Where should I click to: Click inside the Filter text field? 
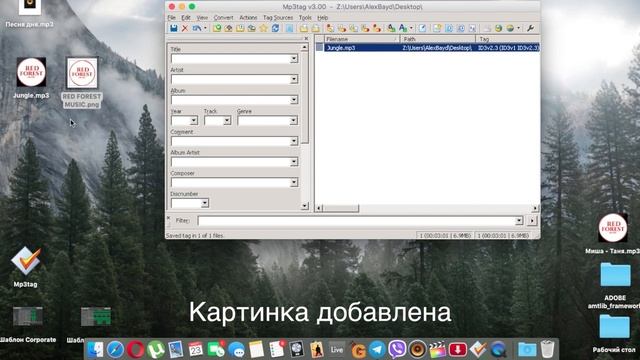click(x=356, y=221)
